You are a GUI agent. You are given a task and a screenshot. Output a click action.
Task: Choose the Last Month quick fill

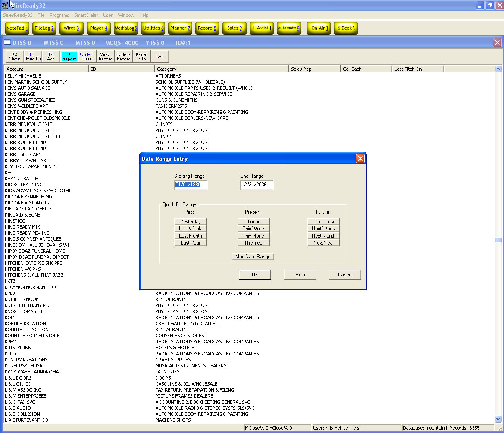(190, 235)
